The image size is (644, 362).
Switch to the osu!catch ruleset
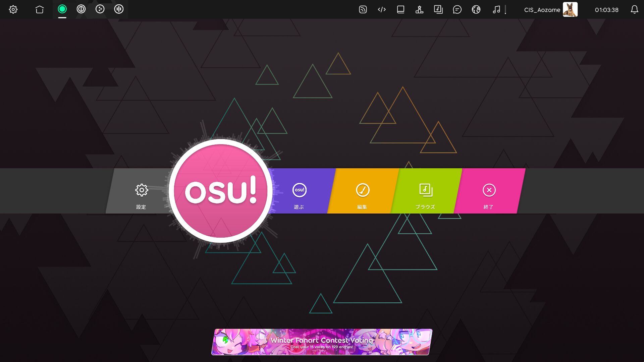(x=100, y=9)
